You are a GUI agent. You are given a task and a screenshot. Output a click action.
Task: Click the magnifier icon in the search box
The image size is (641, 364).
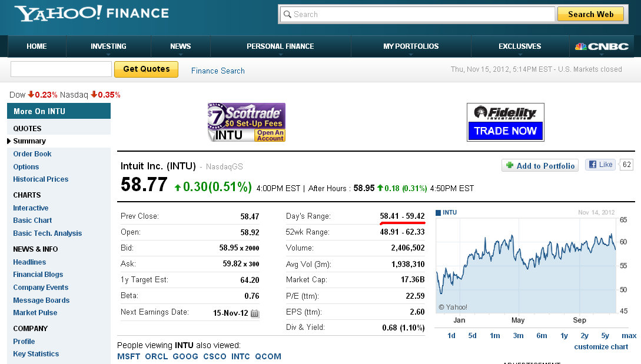[287, 14]
